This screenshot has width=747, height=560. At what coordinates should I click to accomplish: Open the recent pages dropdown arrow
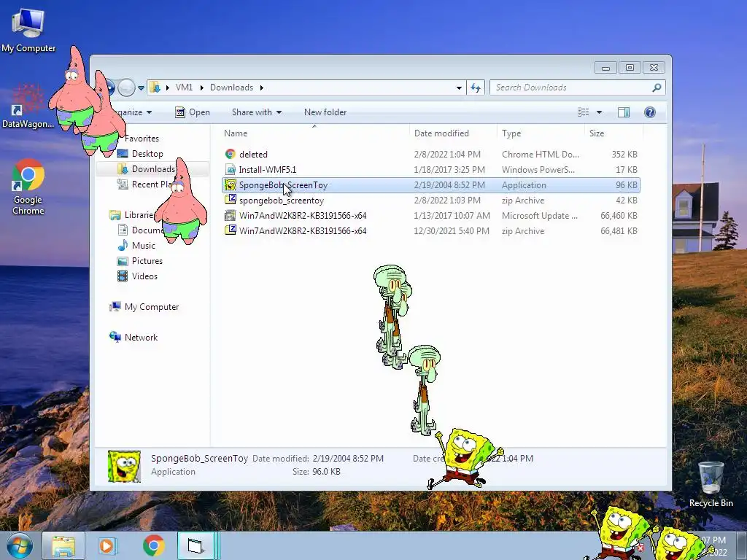tap(141, 88)
